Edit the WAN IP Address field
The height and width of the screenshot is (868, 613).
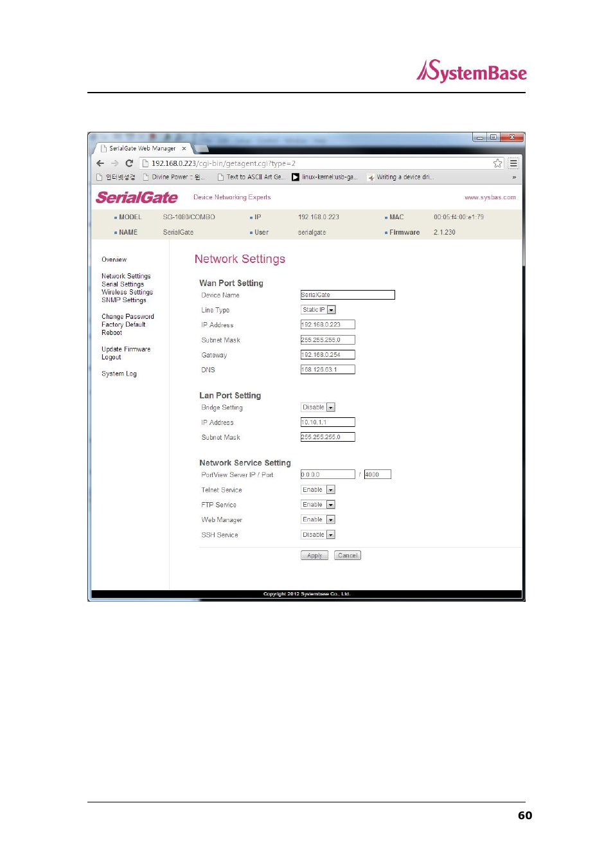pyautogui.click(x=328, y=325)
